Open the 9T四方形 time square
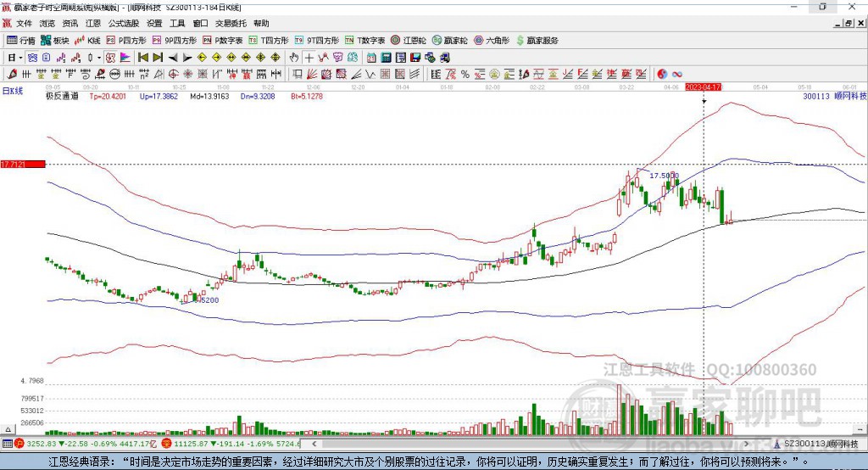 317,41
